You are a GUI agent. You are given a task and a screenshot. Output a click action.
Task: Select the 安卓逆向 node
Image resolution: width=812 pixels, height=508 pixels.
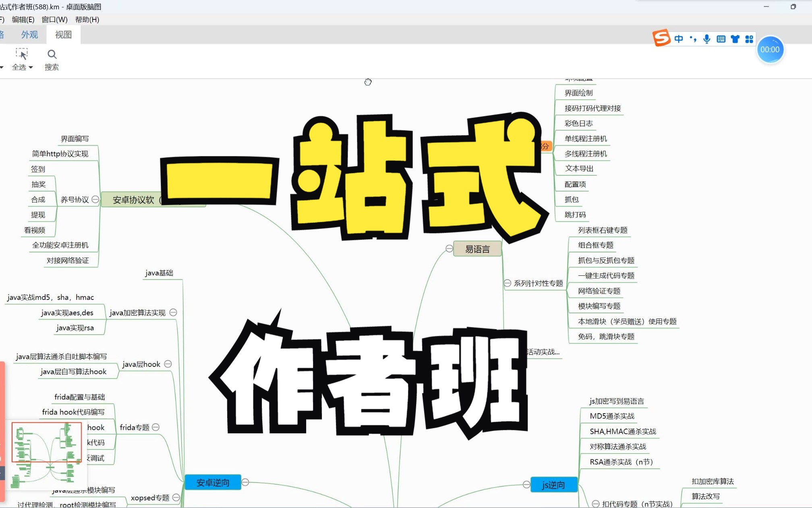tap(213, 483)
